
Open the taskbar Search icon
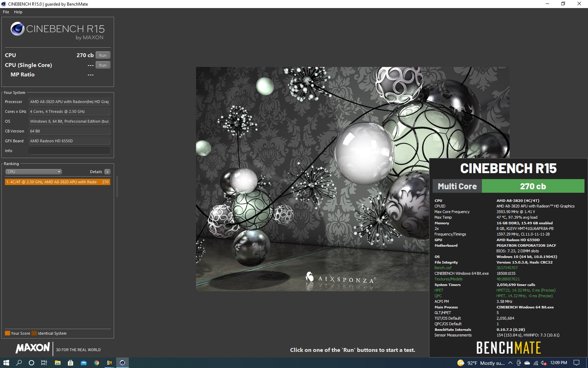coord(19,363)
